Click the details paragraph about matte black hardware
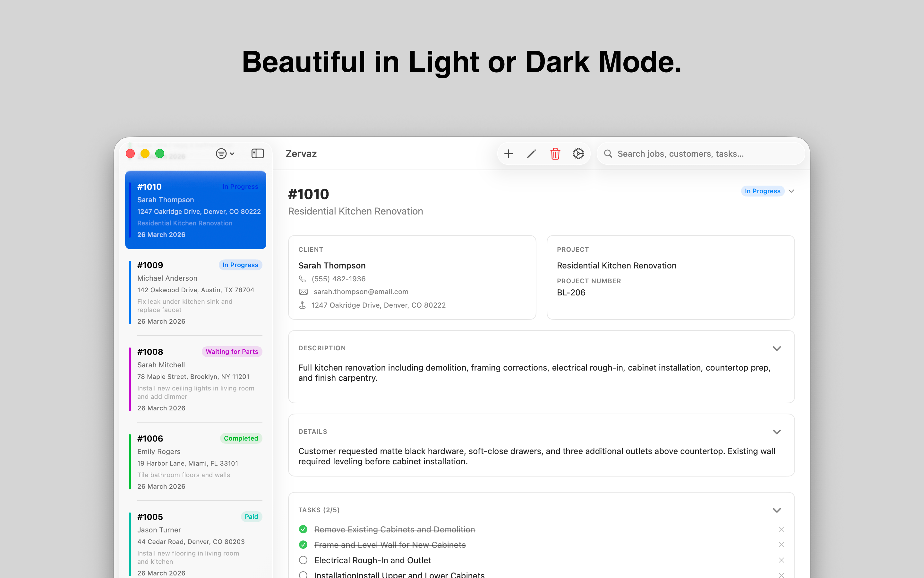Image resolution: width=924 pixels, height=578 pixels. (x=536, y=456)
